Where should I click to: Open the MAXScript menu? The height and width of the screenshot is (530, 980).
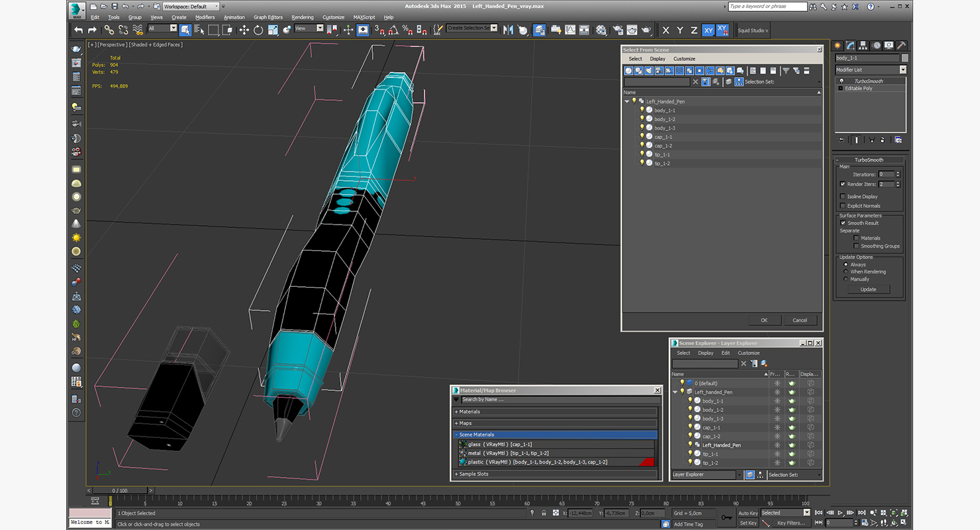pyautogui.click(x=364, y=17)
